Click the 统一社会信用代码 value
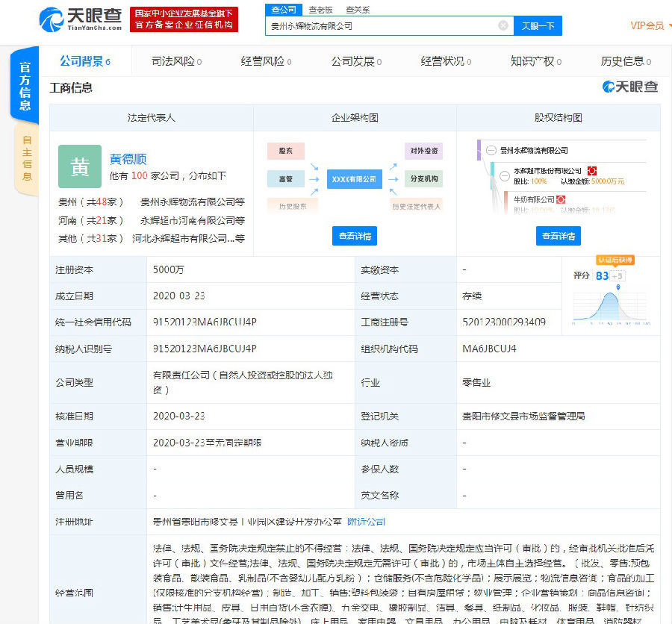The image size is (672, 624). point(205,322)
